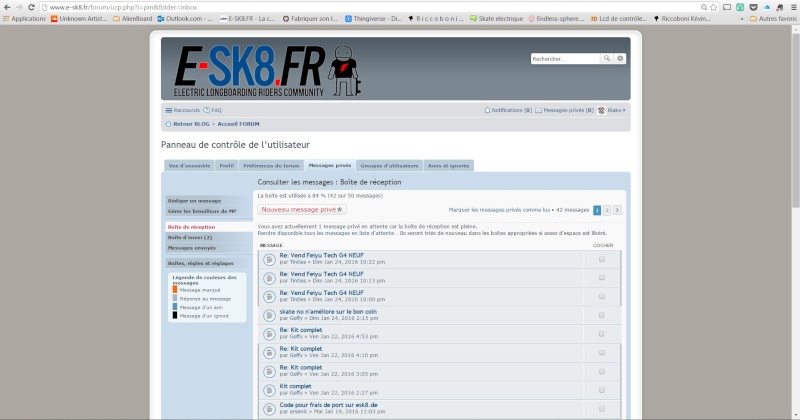Switch to Profil tab

click(227, 166)
